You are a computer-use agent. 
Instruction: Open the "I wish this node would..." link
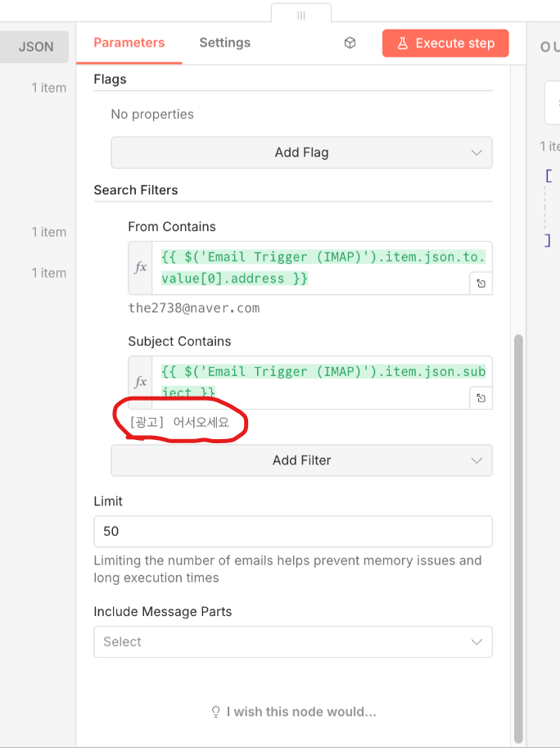(293, 712)
